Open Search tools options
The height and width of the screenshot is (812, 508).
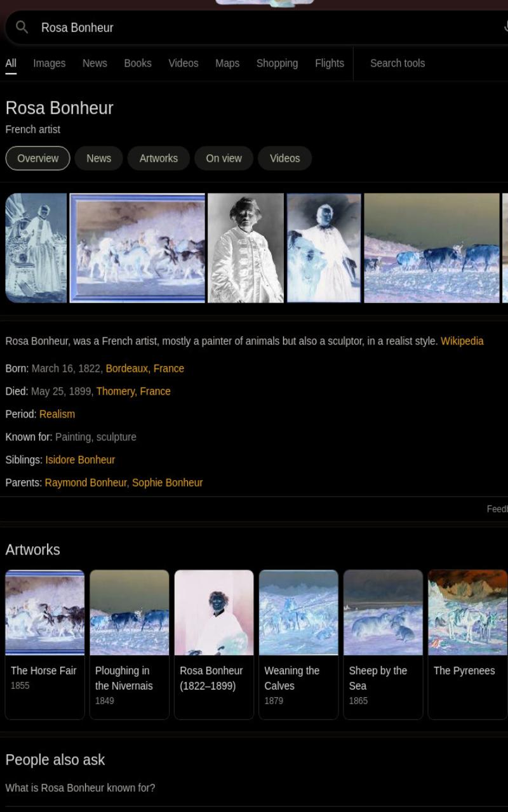coord(398,63)
